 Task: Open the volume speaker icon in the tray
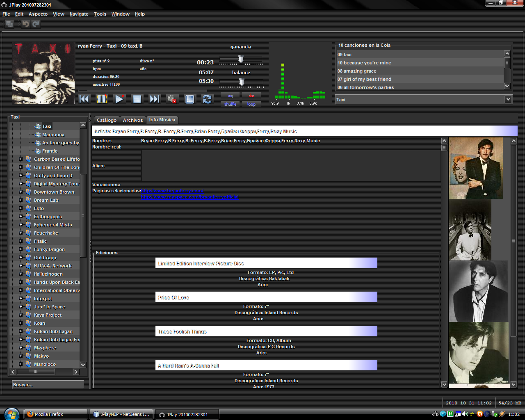(465, 414)
